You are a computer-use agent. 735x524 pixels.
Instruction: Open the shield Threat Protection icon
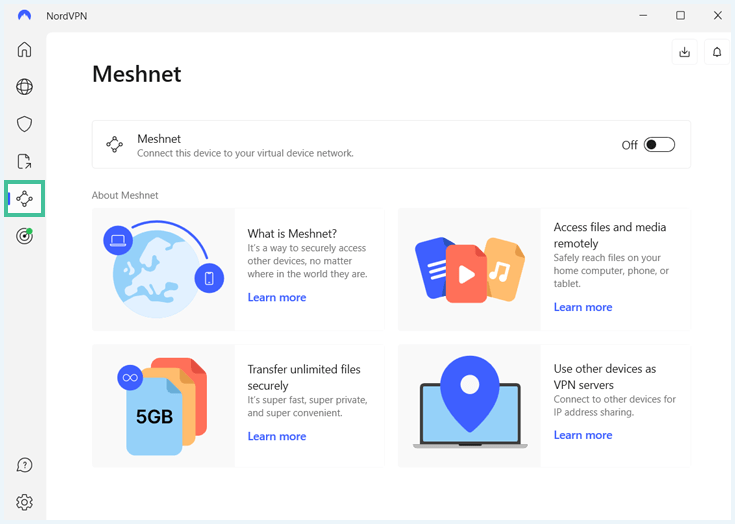point(24,124)
